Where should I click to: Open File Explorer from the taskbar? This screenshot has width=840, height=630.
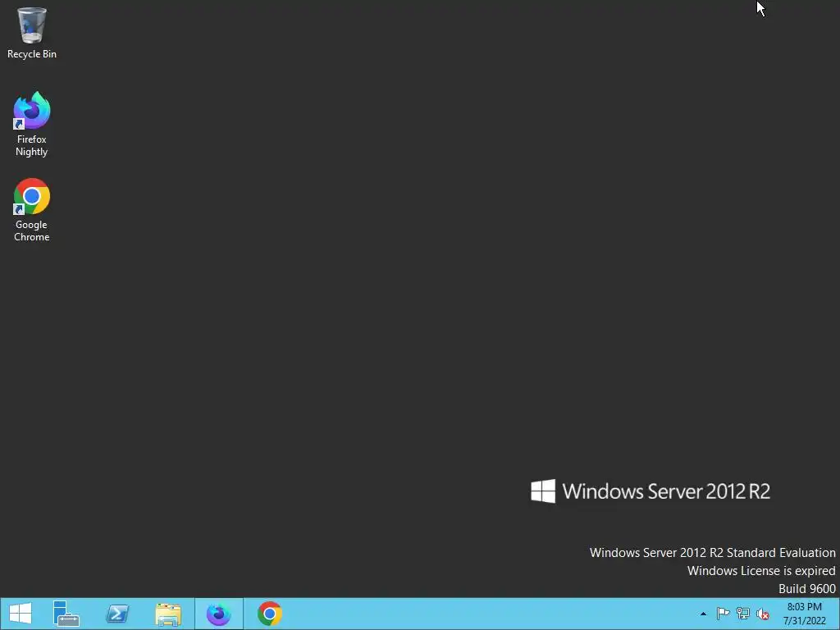(168, 614)
